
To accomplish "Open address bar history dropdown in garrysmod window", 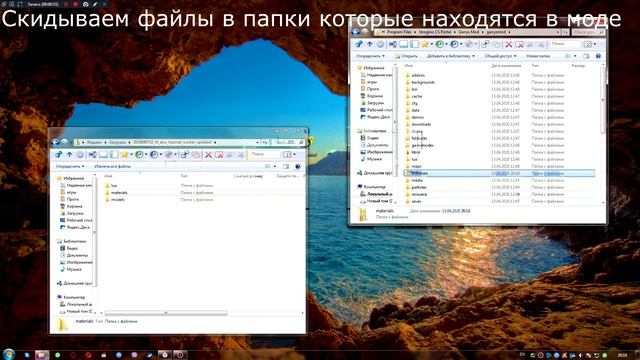I will [558, 32].
